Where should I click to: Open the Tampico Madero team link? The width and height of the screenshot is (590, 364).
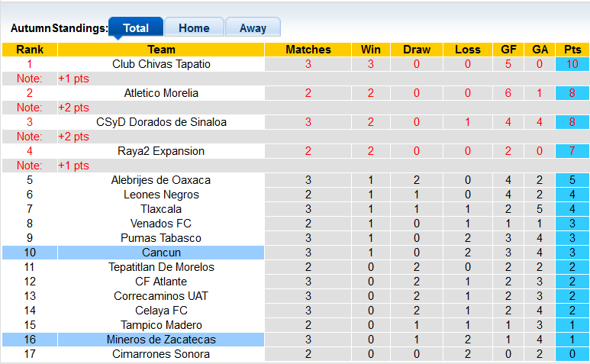click(x=161, y=325)
